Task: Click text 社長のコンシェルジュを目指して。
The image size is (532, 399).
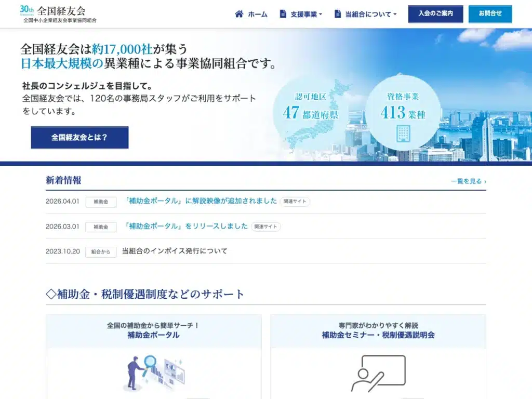Action: tap(87, 86)
